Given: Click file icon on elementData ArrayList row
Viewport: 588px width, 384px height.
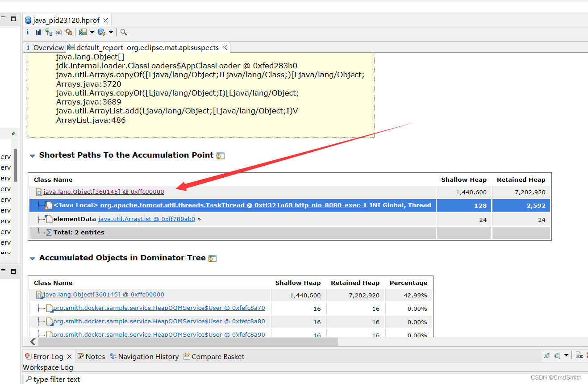Looking at the screenshot, I should [49, 219].
